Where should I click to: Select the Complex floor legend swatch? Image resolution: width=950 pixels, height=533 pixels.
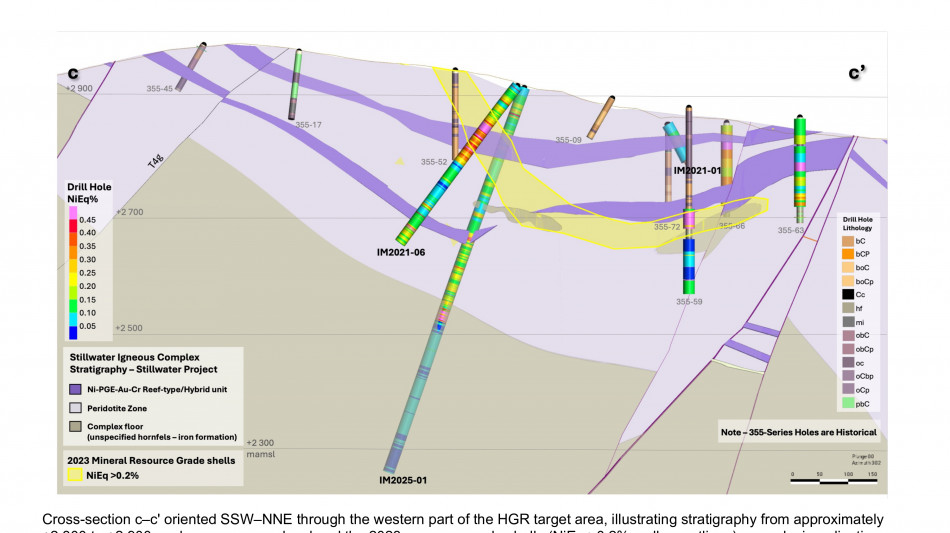pyautogui.click(x=75, y=427)
